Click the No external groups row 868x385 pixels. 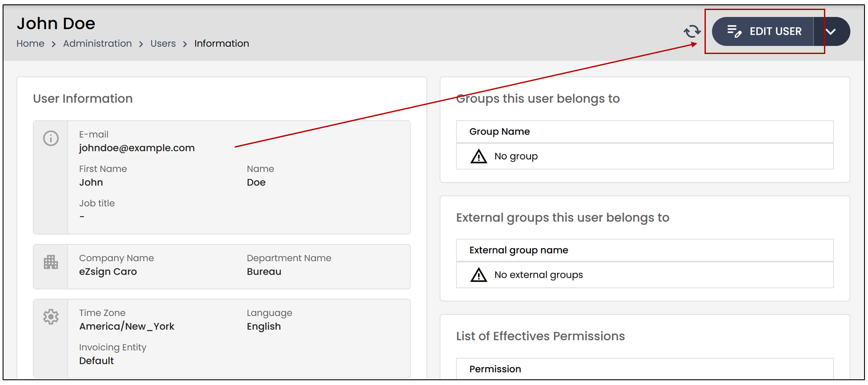645,275
